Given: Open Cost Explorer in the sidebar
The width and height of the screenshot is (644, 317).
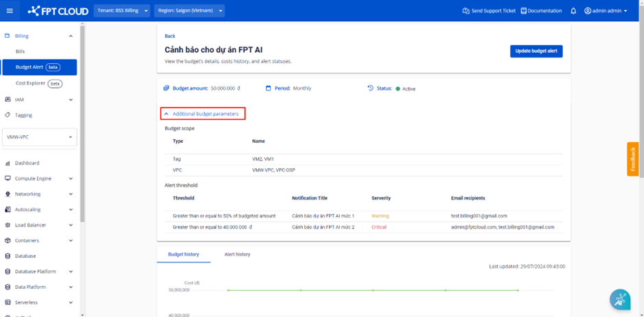Looking at the screenshot, I should coord(31,83).
